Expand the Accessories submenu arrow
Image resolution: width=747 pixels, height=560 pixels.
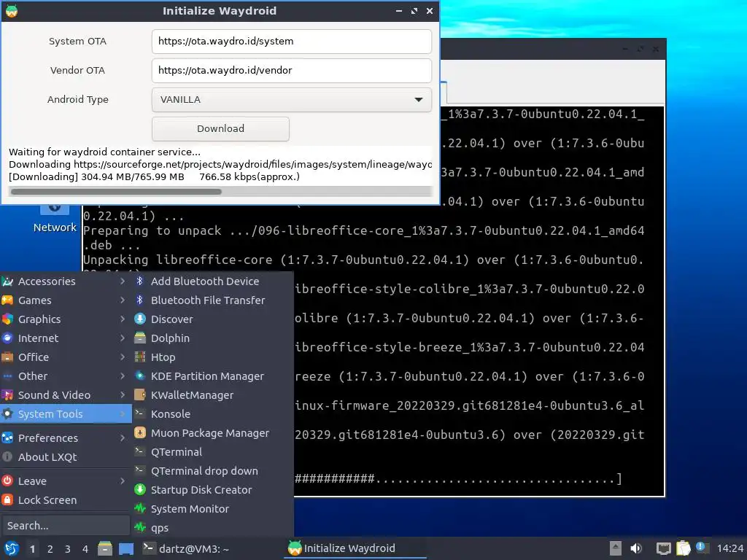click(x=123, y=281)
